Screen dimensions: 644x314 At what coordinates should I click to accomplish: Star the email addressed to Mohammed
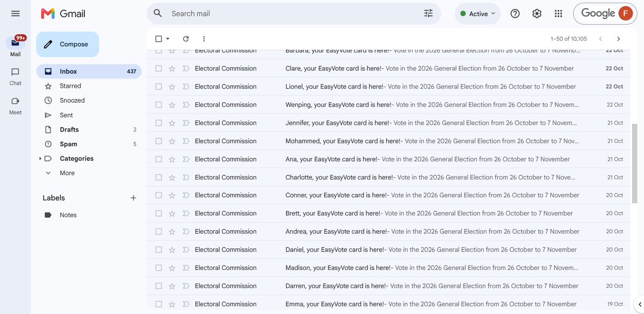(x=172, y=141)
